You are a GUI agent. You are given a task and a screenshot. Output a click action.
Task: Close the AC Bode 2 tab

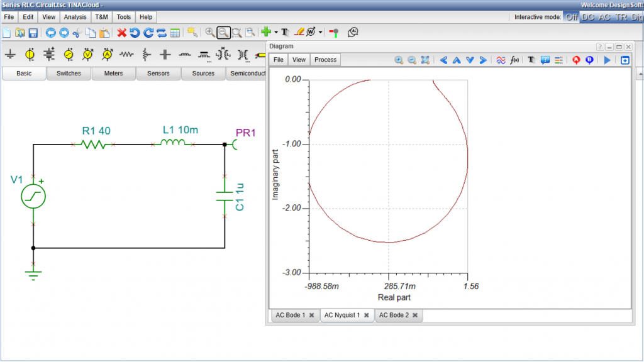coord(415,315)
